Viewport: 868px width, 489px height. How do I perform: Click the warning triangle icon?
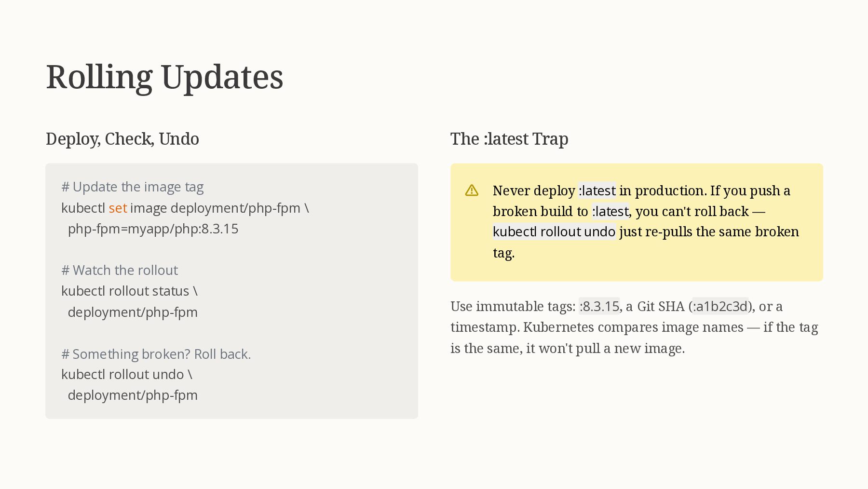click(x=472, y=190)
